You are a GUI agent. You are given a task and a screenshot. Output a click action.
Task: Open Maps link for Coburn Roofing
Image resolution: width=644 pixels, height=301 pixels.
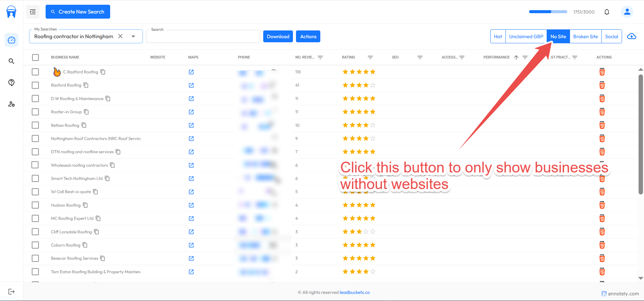pyautogui.click(x=191, y=245)
